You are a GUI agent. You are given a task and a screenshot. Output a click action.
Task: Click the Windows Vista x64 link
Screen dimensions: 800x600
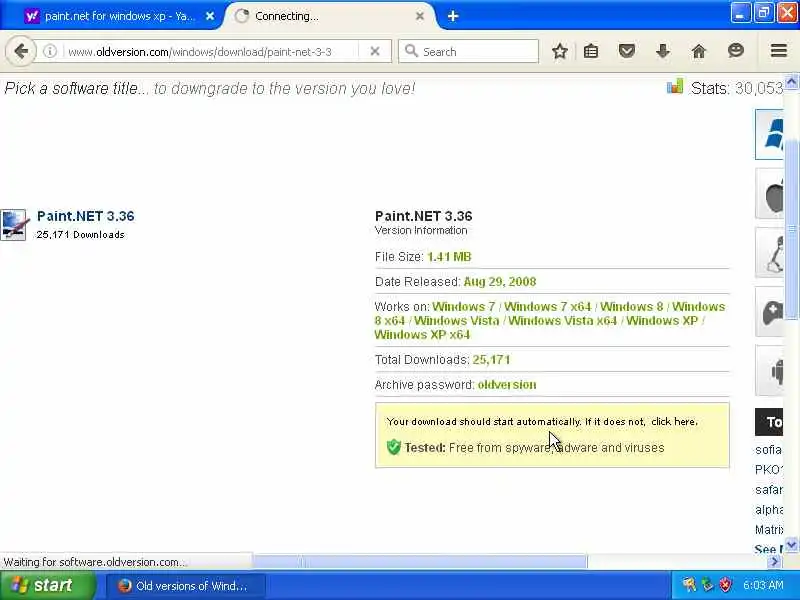click(562, 320)
